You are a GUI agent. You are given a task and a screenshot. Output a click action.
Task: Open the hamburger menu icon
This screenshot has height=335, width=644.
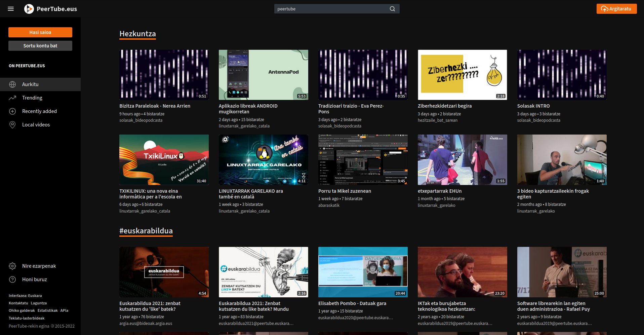[11, 9]
